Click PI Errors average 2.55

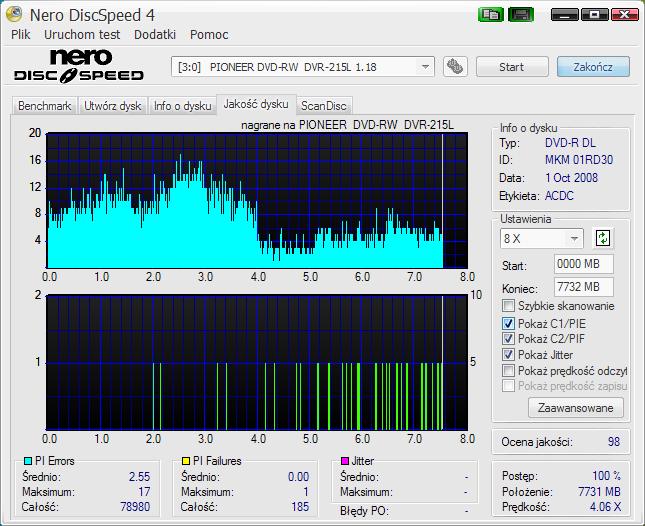coord(139,476)
